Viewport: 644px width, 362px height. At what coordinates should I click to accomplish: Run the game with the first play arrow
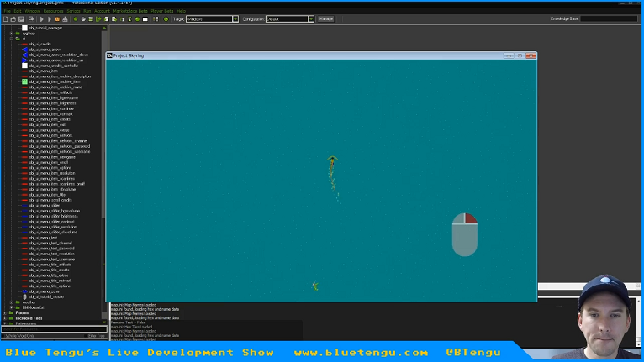tap(41, 19)
